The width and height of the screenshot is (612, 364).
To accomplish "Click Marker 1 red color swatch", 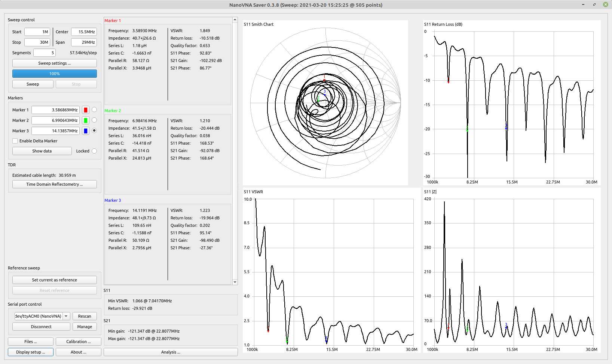I will tap(86, 110).
